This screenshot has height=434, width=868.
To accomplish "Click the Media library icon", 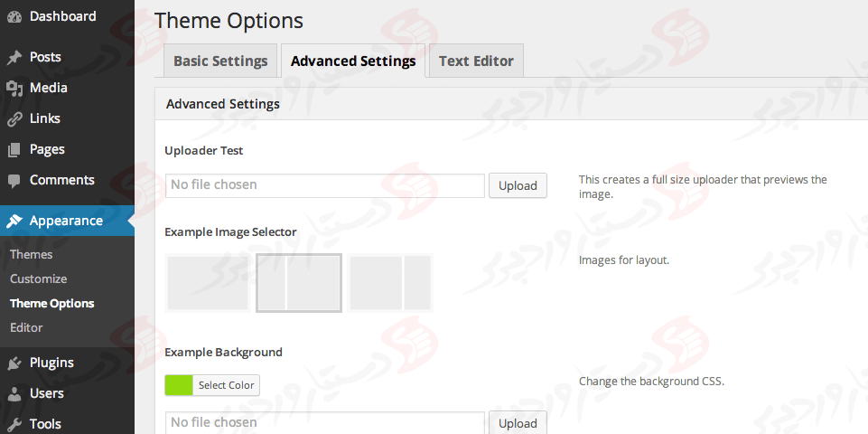I will coord(14,88).
